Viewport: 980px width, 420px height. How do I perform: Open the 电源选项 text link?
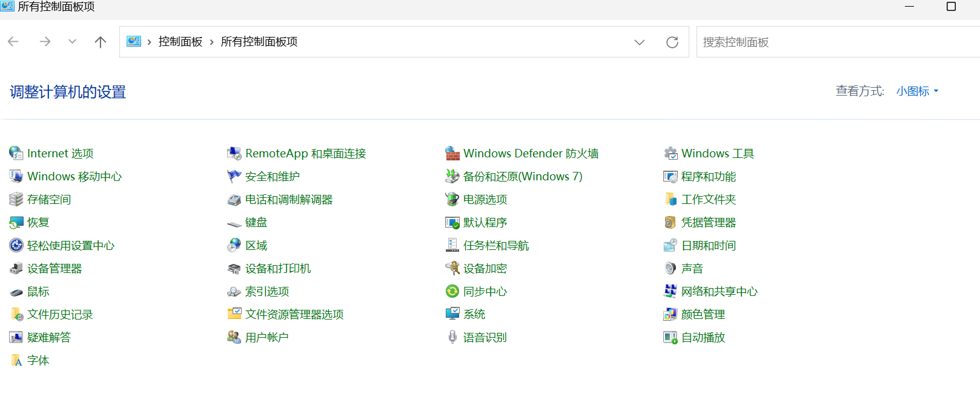tap(485, 200)
